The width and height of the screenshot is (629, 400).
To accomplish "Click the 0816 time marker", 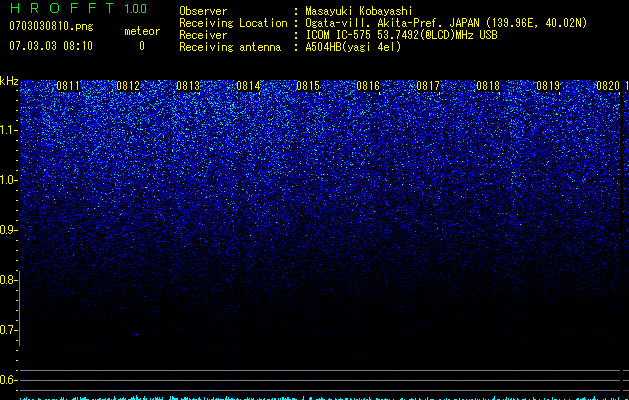I will (x=368, y=86).
